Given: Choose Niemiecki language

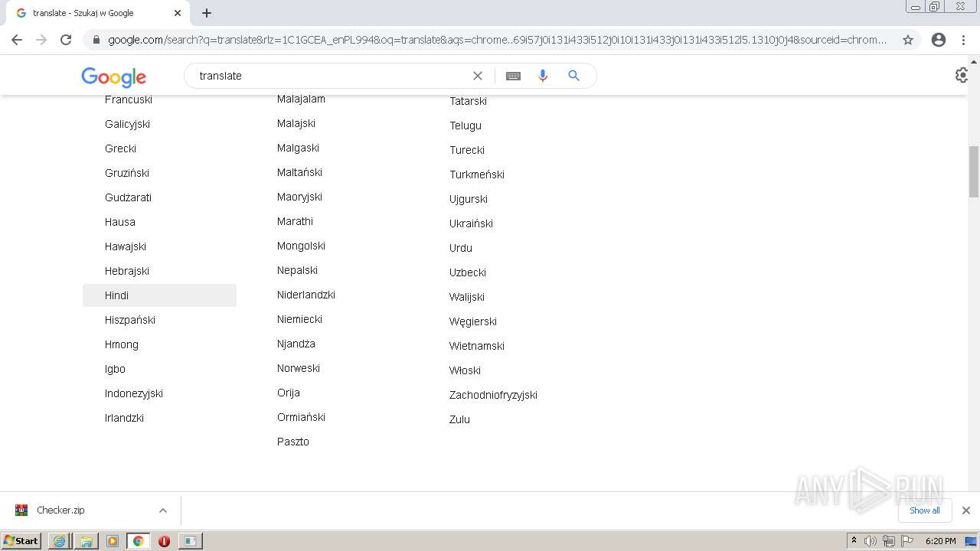Looking at the screenshot, I should (x=299, y=319).
